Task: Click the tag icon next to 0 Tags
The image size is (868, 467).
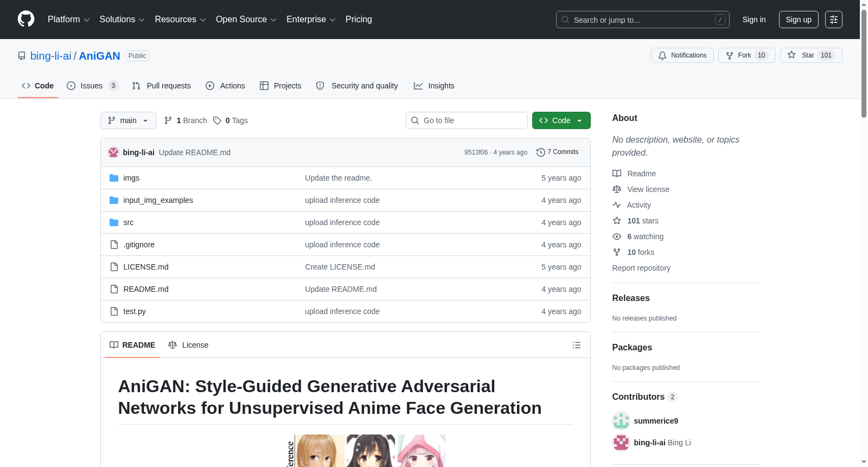Action: coord(217,120)
